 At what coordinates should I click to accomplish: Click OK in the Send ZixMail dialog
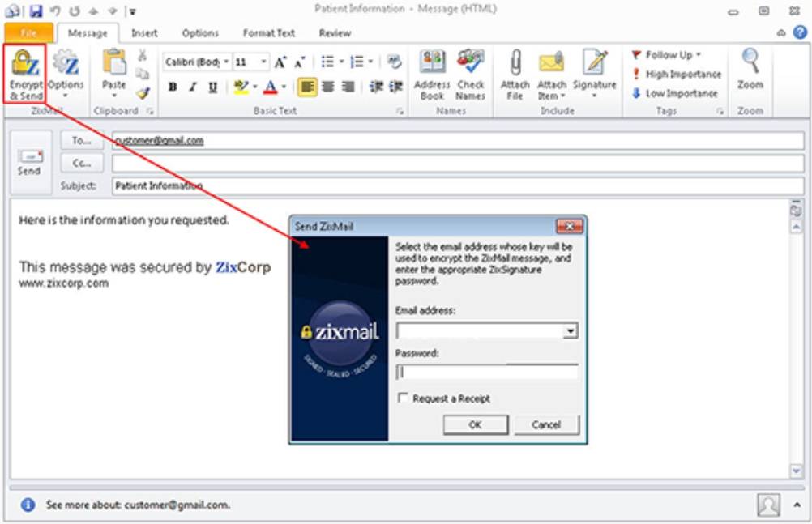pos(476,425)
